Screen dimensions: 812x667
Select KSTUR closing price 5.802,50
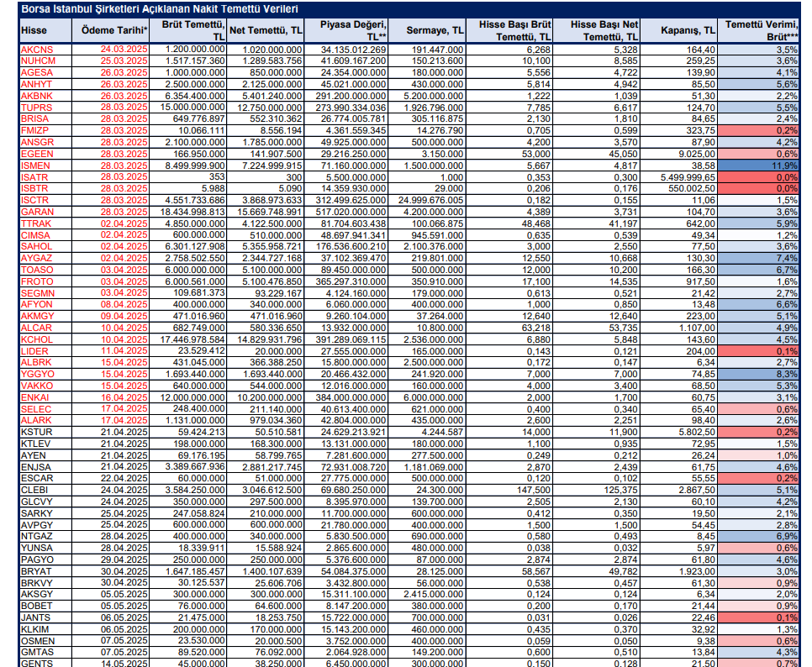click(x=698, y=432)
